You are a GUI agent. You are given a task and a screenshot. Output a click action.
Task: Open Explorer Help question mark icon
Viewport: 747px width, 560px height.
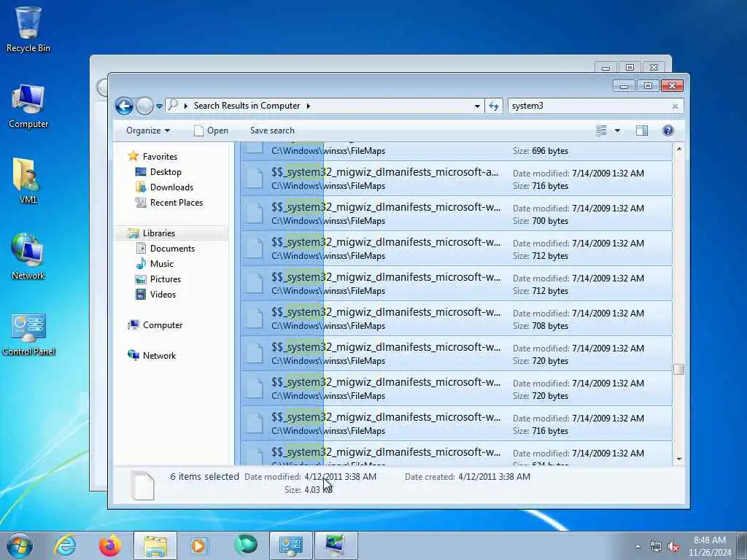tap(668, 131)
